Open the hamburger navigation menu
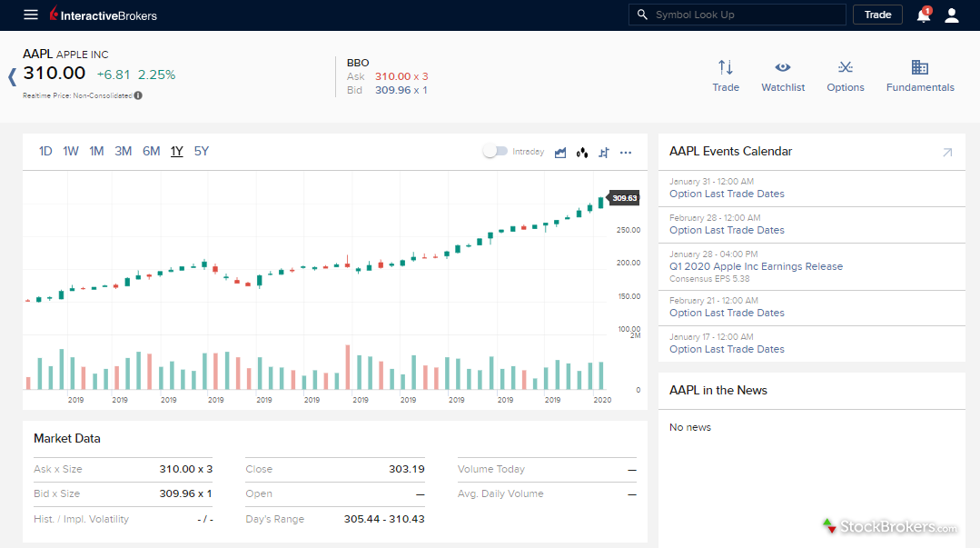 (31, 15)
